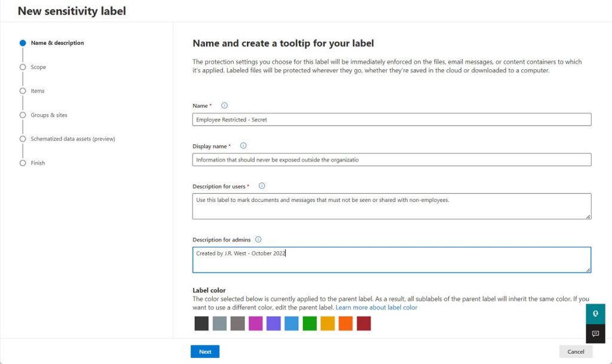This screenshot has height=364, width=612.
Task: Choose the brownish gray label color swatch
Action: [237, 323]
